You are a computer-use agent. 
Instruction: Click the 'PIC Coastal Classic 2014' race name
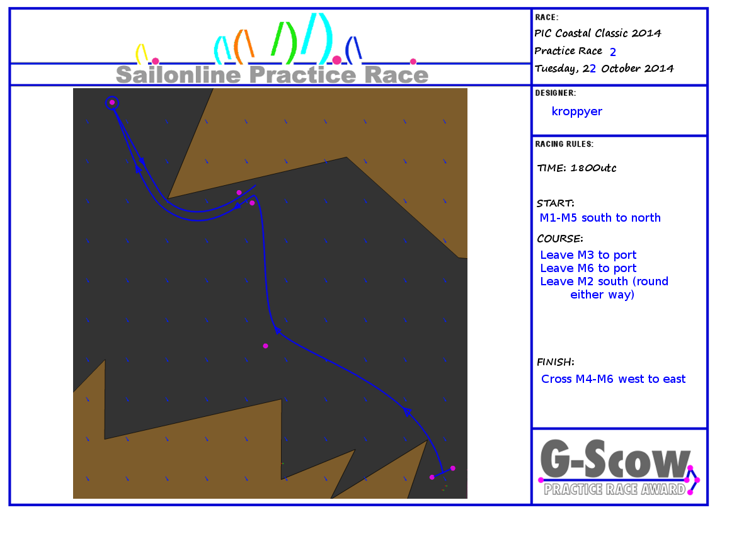click(598, 33)
